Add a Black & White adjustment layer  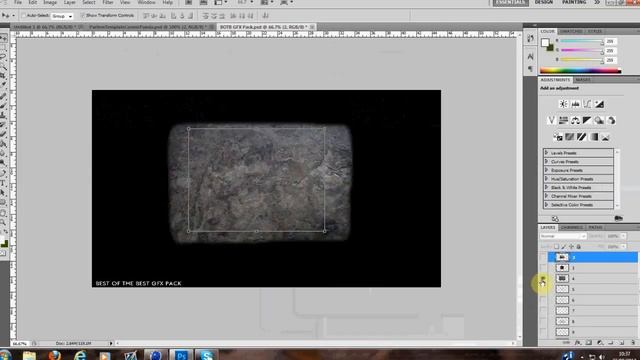[587, 120]
